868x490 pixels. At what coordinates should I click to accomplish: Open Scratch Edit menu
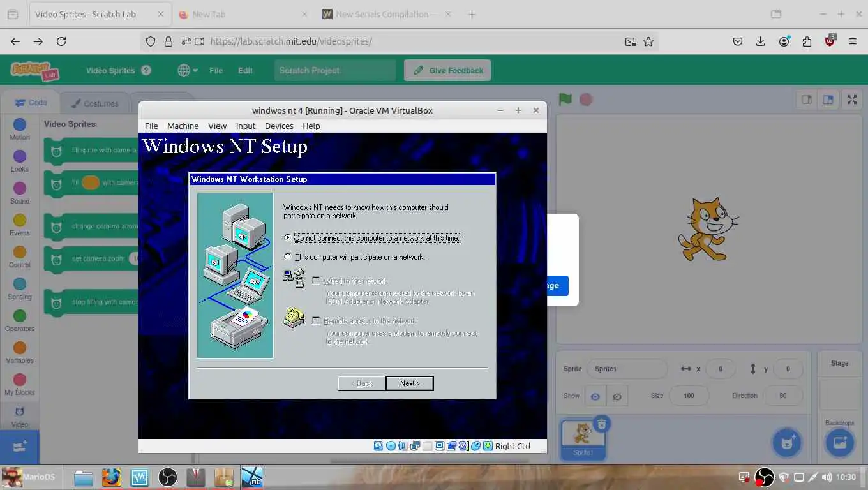coord(245,70)
